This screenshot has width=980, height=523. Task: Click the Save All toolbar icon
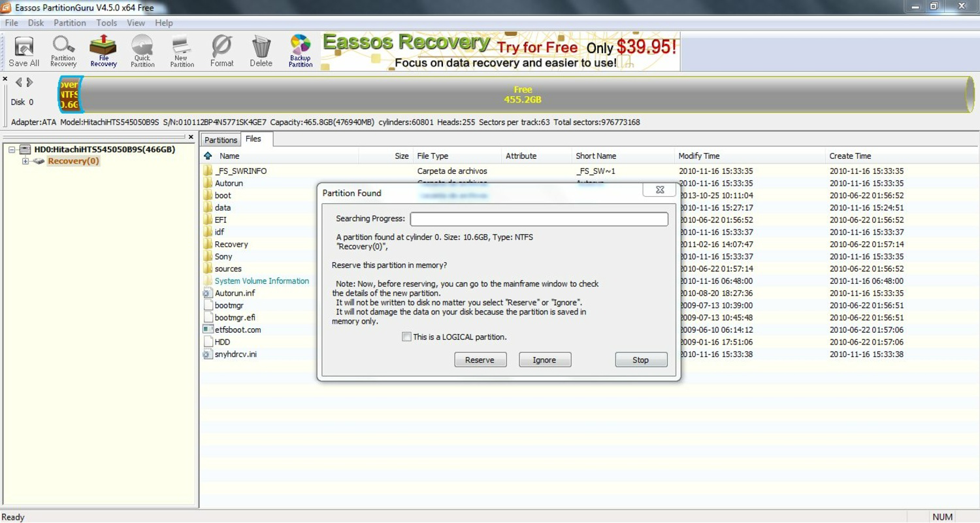(x=24, y=52)
